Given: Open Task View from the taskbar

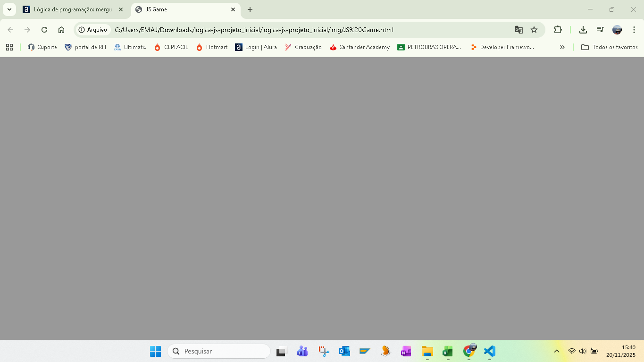Looking at the screenshot, I should click(x=282, y=351).
